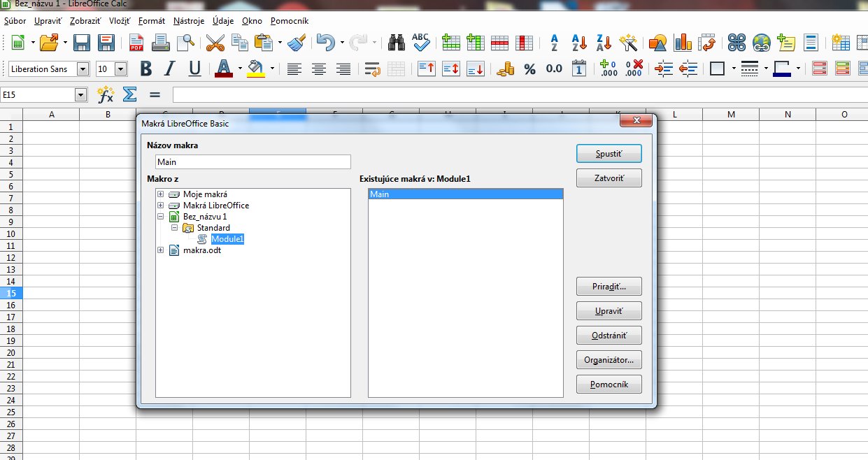Screen dimensions: 868x460
Task: Export the spreadsheet as PDF
Action: [136, 43]
